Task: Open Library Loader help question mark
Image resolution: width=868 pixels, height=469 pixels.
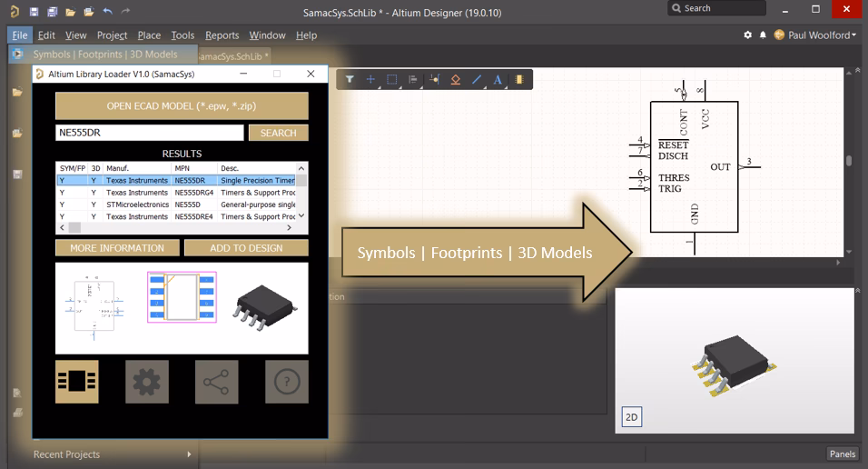Action: pyautogui.click(x=286, y=382)
